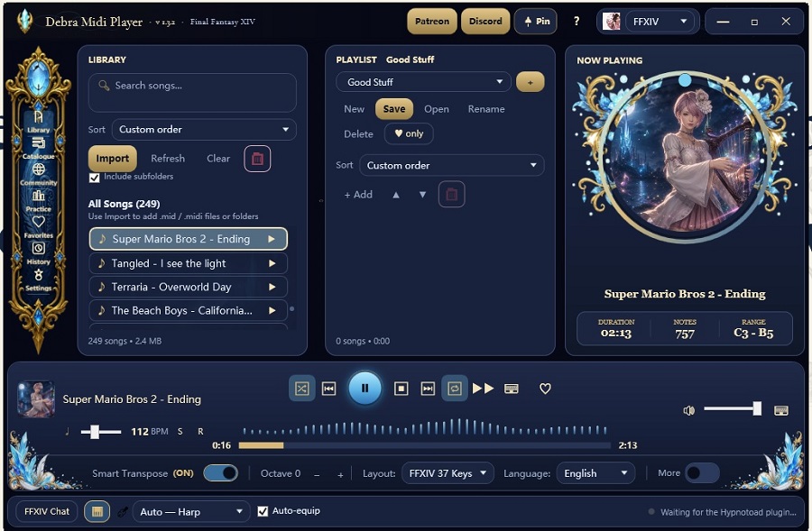Stop playback
Viewport: 812px width, 531px height.
[x=401, y=389]
